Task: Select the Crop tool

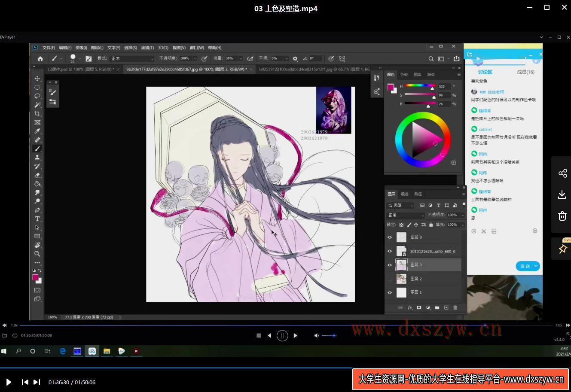Action: 37,114
